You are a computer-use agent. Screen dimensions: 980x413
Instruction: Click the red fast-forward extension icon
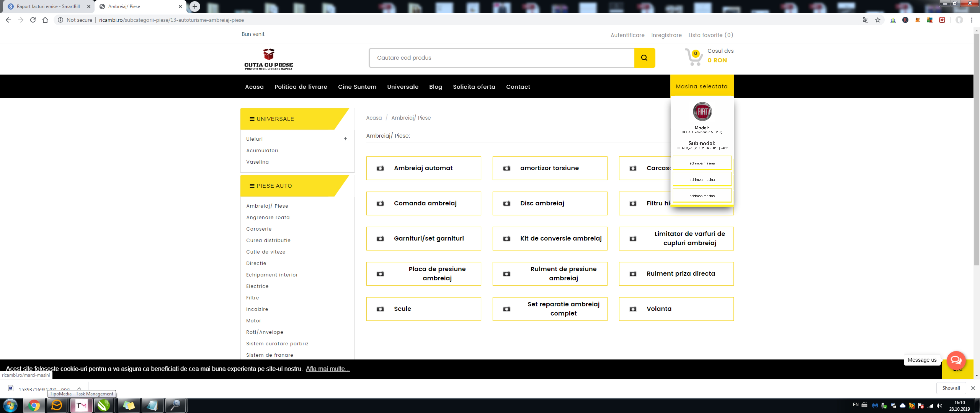tap(942, 20)
